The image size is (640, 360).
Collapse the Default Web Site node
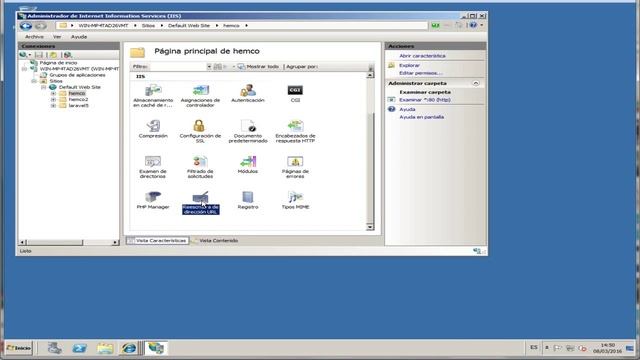click(x=43, y=87)
